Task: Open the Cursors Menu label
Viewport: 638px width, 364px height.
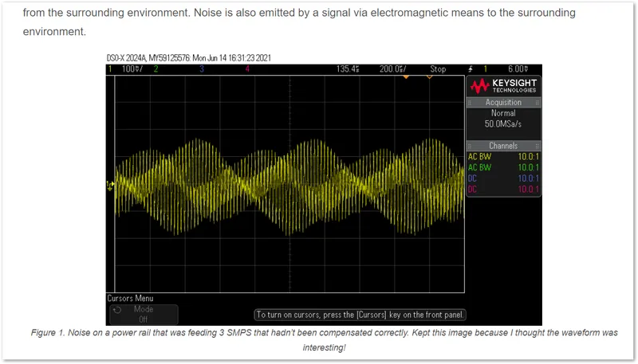Action: pyautogui.click(x=130, y=298)
